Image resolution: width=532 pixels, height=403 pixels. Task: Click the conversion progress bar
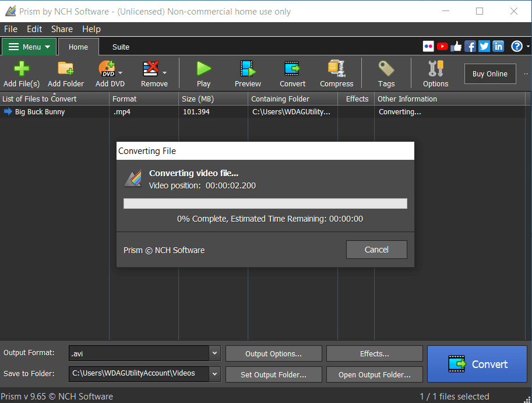coord(265,204)
